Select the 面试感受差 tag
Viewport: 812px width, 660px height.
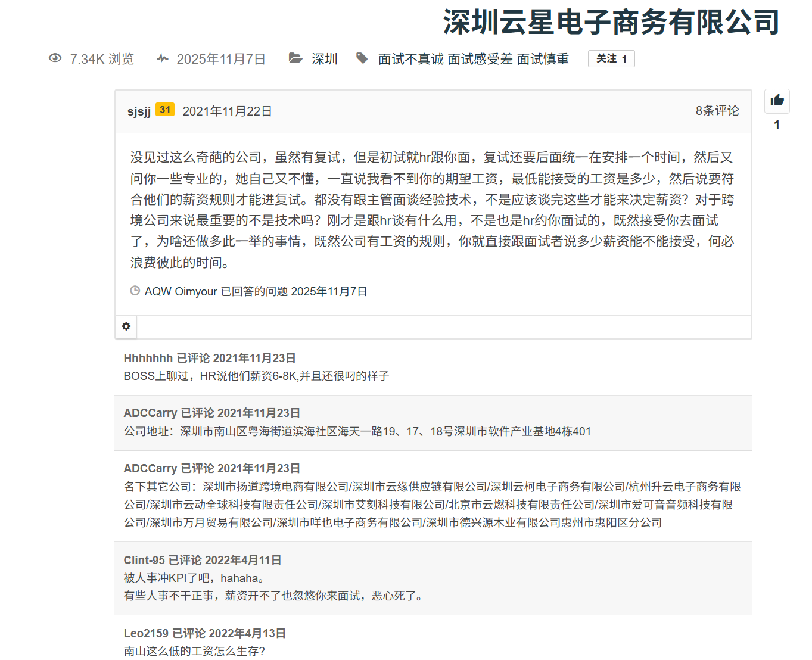[x=480, y=59]
